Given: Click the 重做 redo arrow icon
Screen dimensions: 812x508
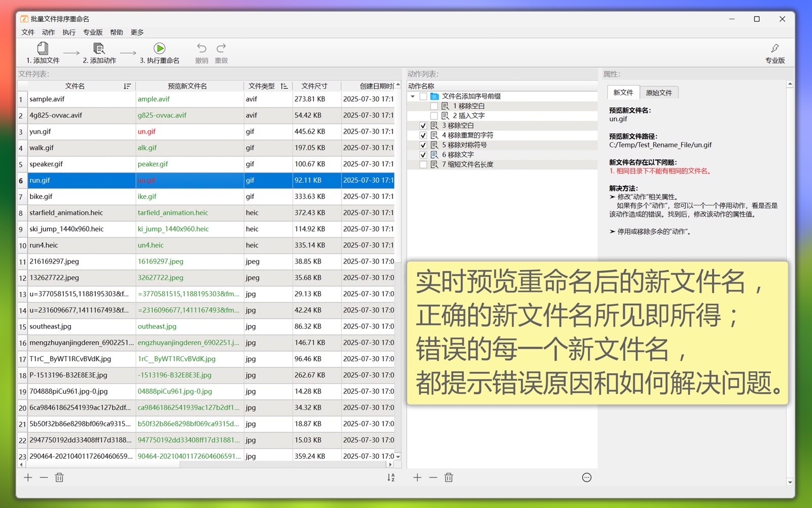Looking at the screenshot, I should (221, 48).
